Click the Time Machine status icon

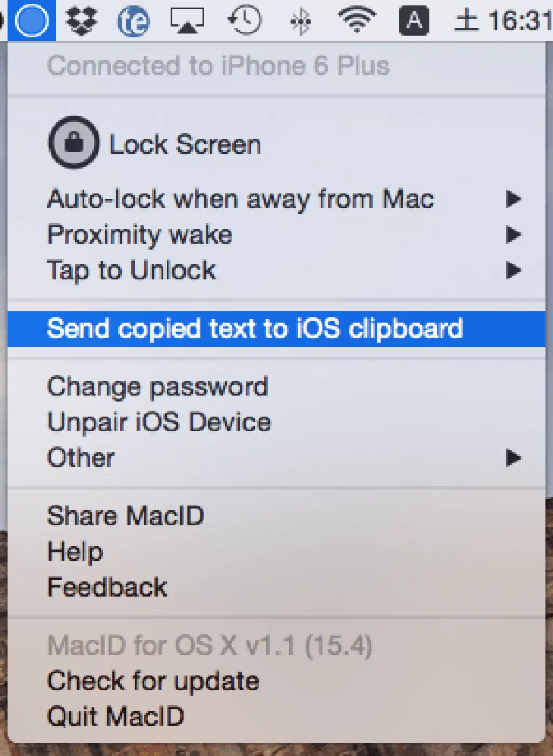244,21
